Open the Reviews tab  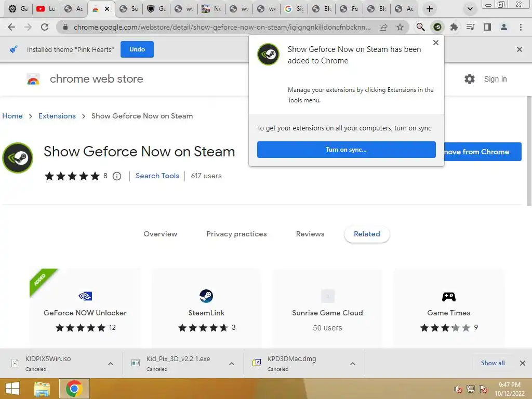(x=310, y=234)
